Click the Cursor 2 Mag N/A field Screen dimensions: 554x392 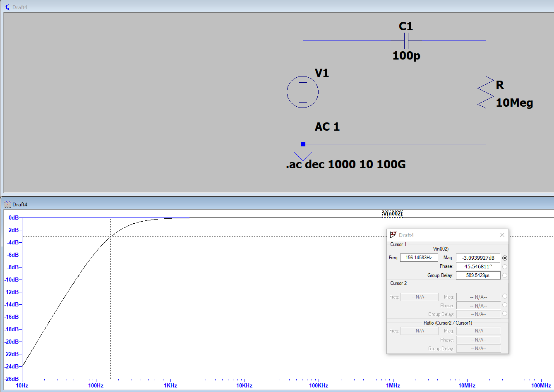tap(479, 297)
